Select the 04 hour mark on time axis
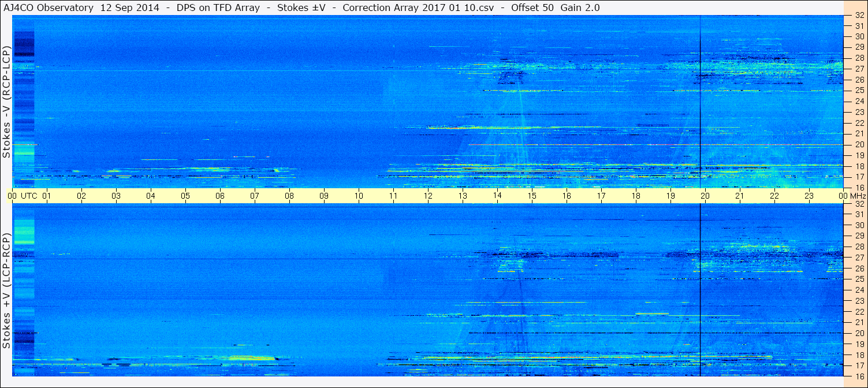868x388 pixels. coord(151,196)
